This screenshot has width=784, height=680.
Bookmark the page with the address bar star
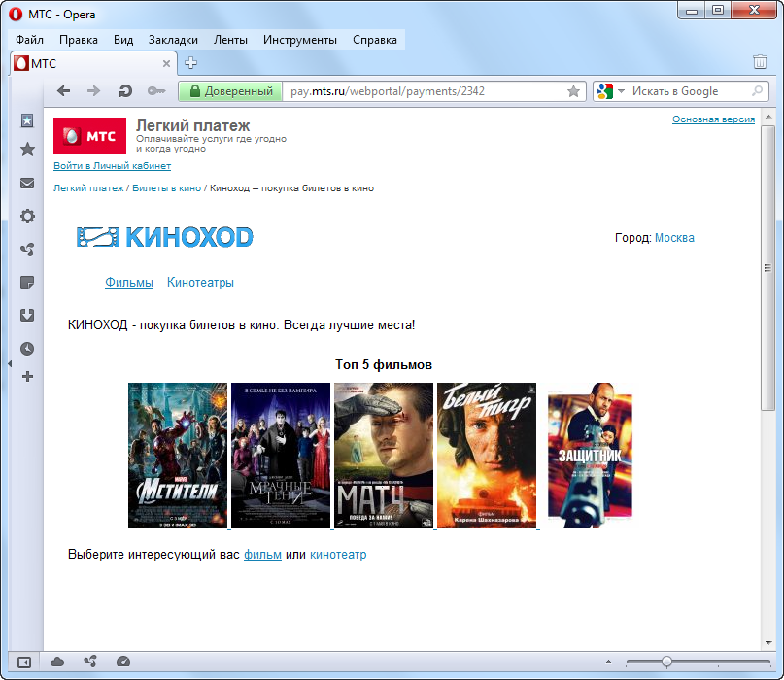[573, 91]
